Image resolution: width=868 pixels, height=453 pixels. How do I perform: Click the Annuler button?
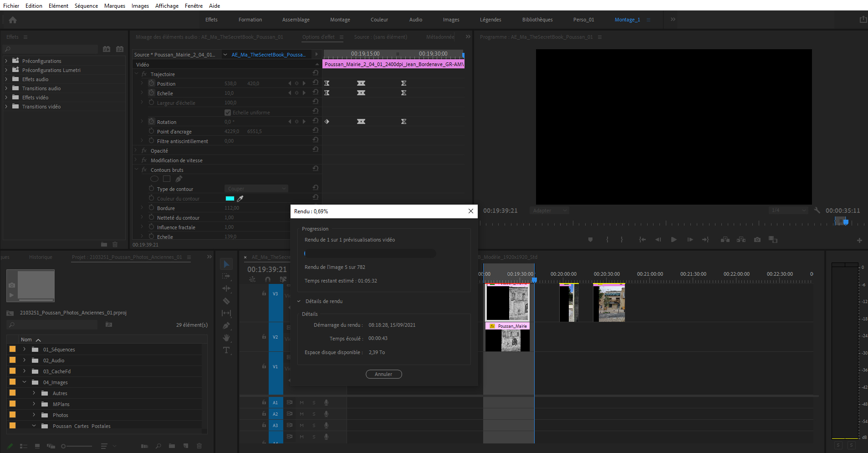pyautogui.click(x=383, y=374)
